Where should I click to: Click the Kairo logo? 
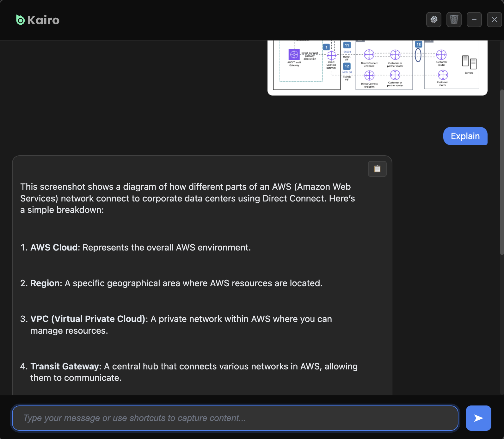point(38,20)
